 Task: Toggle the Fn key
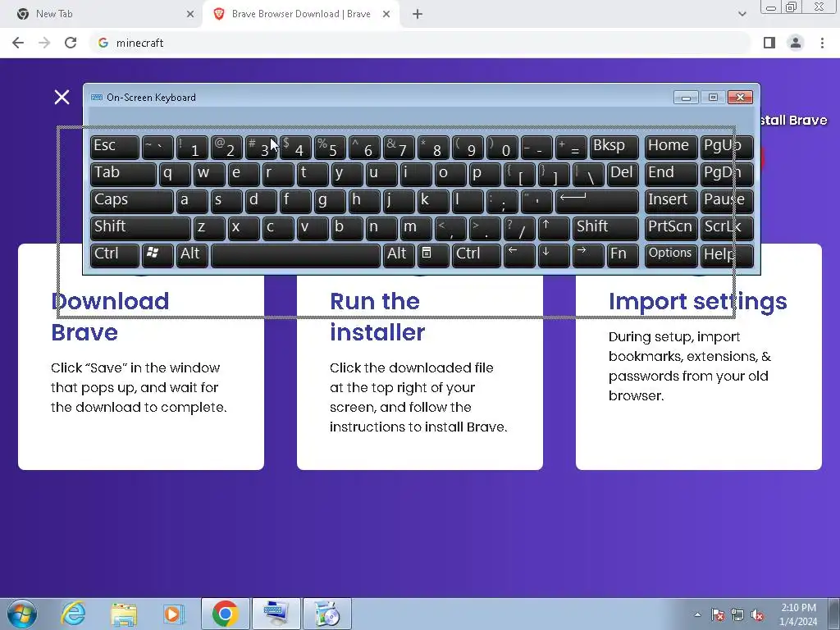pos(623,254)
